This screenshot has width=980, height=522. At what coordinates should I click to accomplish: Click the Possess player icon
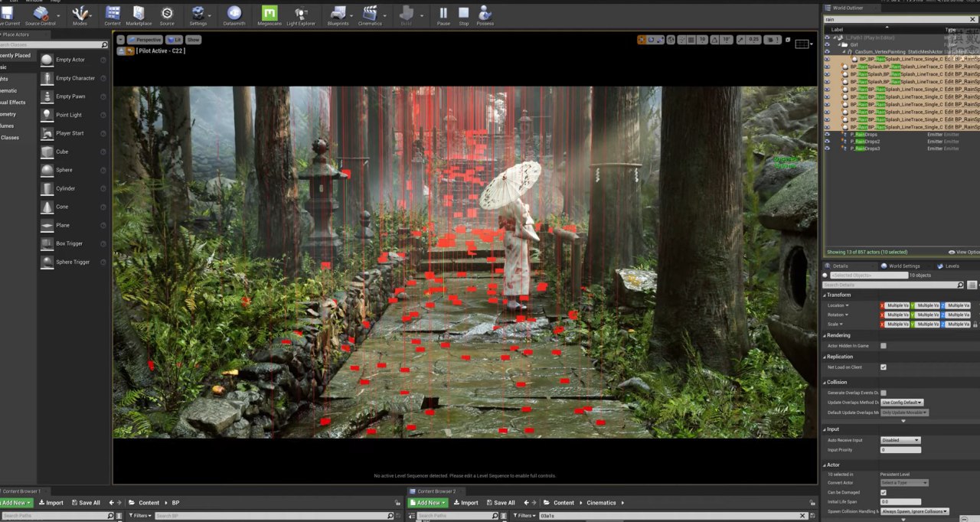coord(485,14)
